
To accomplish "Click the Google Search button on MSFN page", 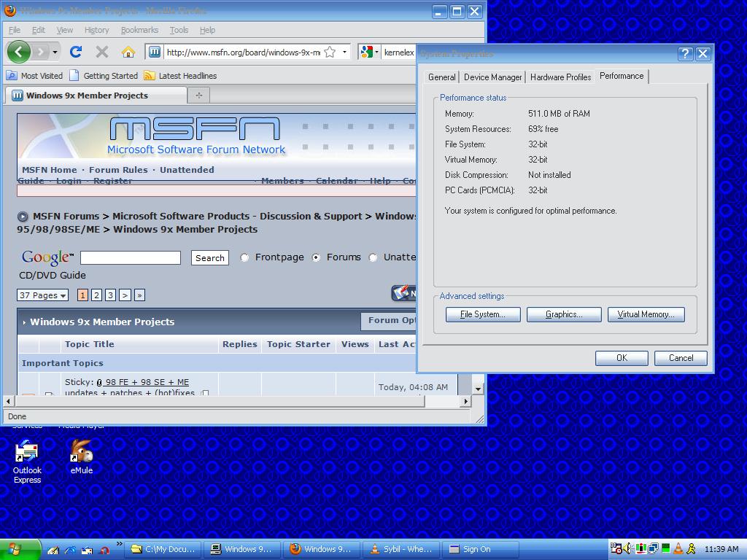I will 209,258.
